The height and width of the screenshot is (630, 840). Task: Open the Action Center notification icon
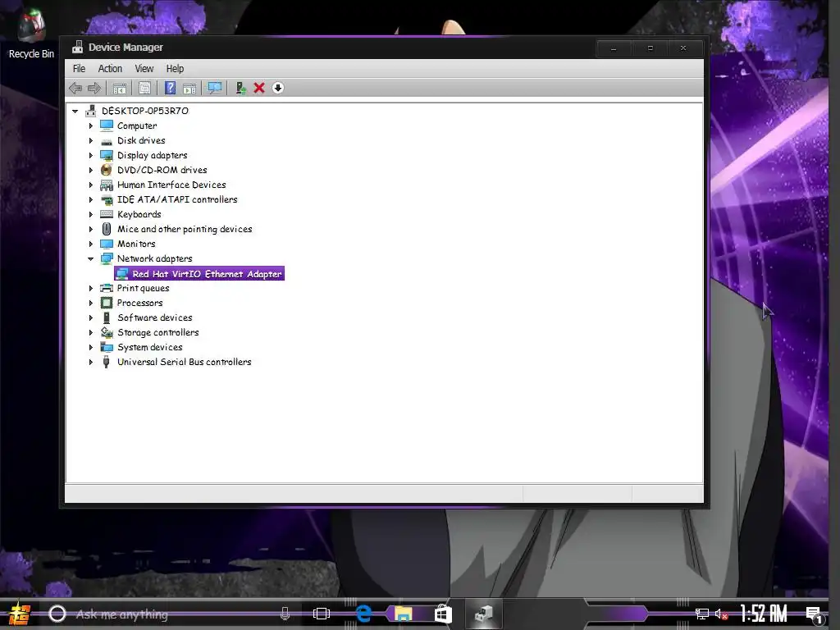coord(814,614)
